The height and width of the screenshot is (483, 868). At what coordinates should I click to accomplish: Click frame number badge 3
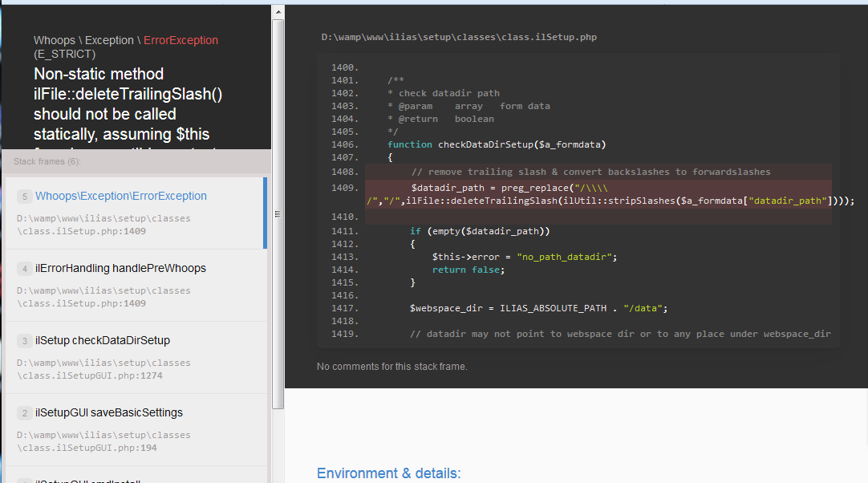pos(24,341)
